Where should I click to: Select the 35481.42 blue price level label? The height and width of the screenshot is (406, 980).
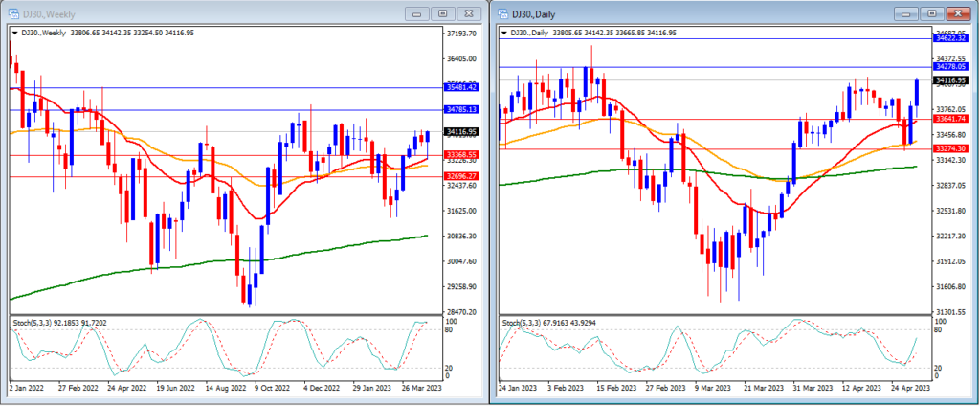[461, 87]
